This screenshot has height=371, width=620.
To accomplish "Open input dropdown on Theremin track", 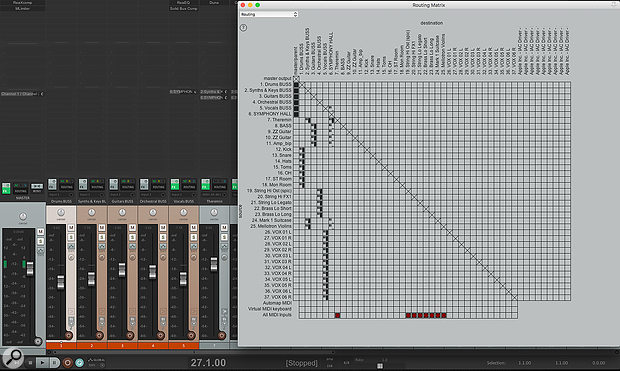I will tap(214, 195).
